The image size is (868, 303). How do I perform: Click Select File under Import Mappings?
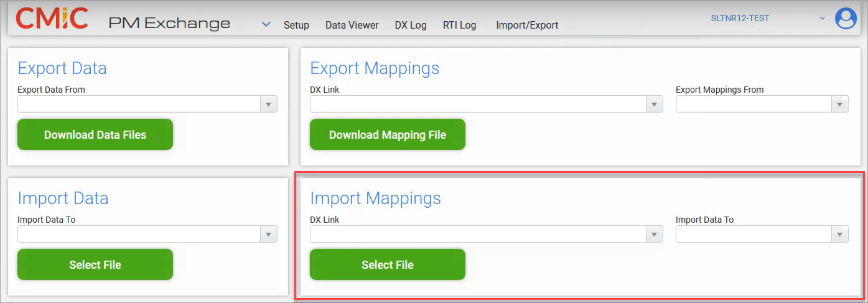[x=388, y=264]
